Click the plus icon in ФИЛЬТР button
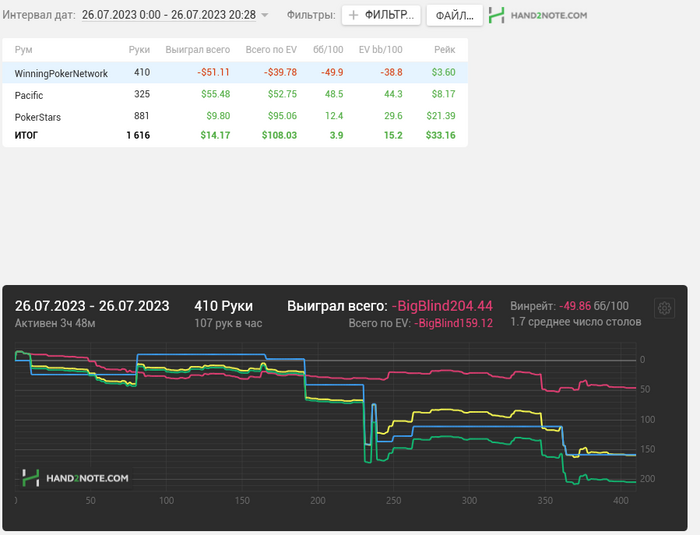The image size is (700, 535). [353, 15]
